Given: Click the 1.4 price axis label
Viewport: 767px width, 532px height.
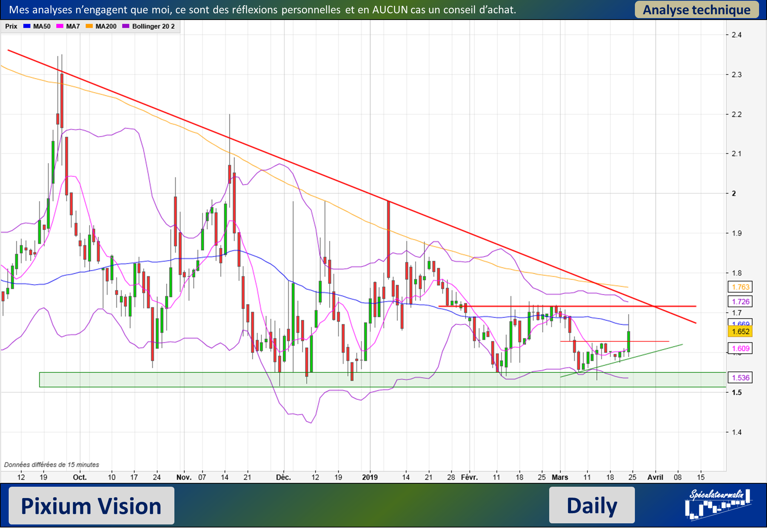Looking at the screenshot, I should (x=736, y=432).
